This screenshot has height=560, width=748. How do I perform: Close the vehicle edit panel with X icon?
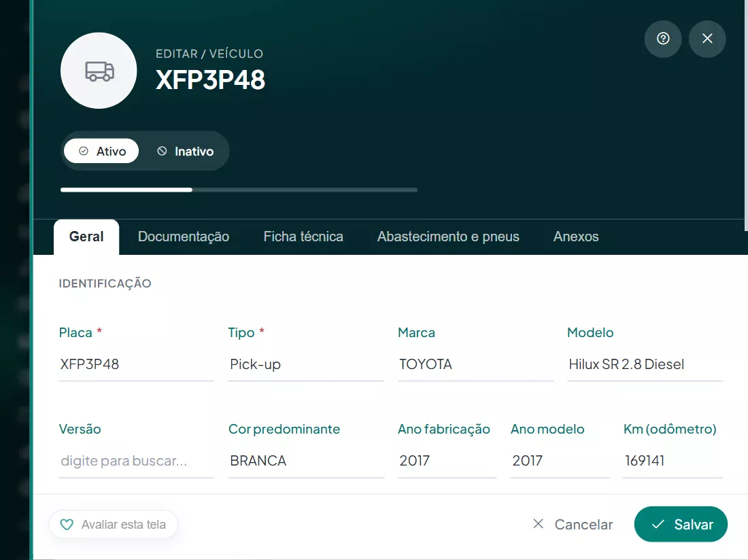coord(707,39)
